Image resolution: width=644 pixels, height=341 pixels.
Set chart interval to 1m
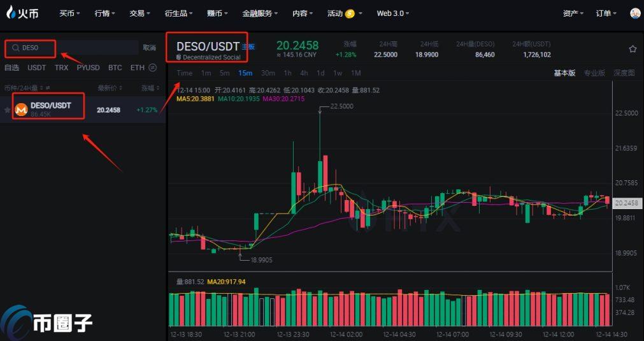click(206, 73)
